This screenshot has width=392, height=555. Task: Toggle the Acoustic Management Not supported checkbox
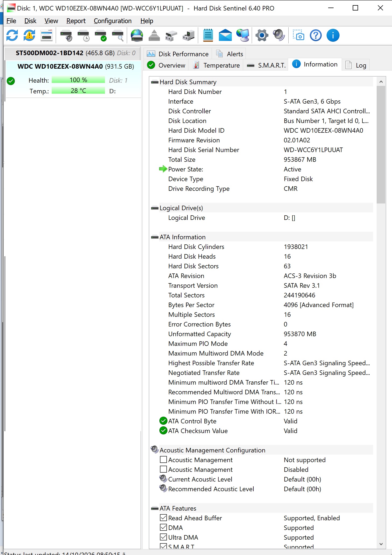pos(163,459)
